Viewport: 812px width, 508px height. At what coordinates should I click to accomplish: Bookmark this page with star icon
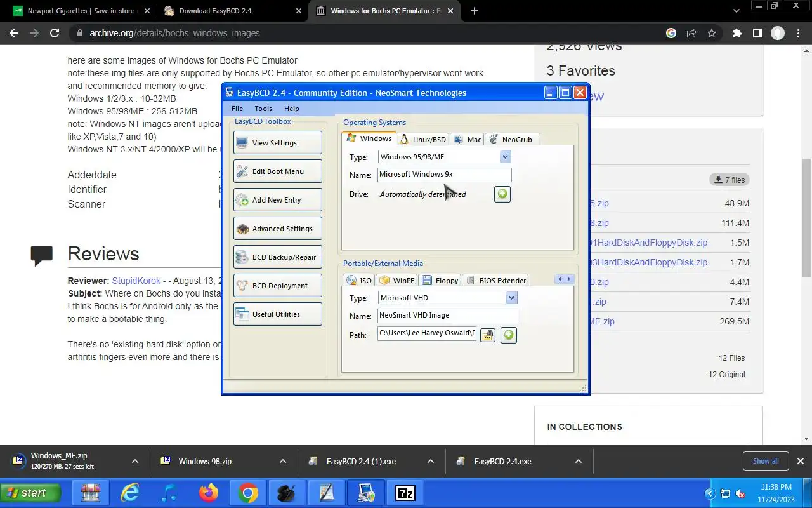tap(712, 33)
